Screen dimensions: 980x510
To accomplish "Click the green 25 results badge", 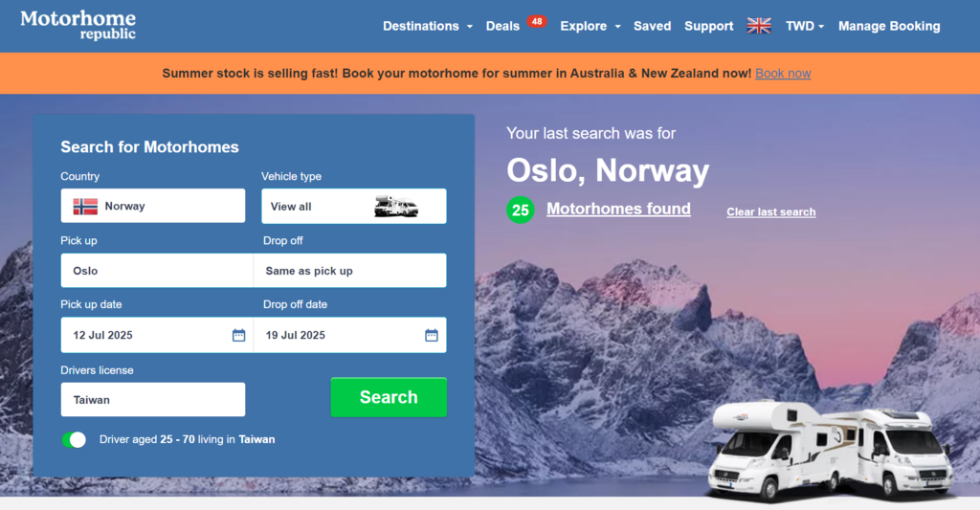I will click(520, 210).
